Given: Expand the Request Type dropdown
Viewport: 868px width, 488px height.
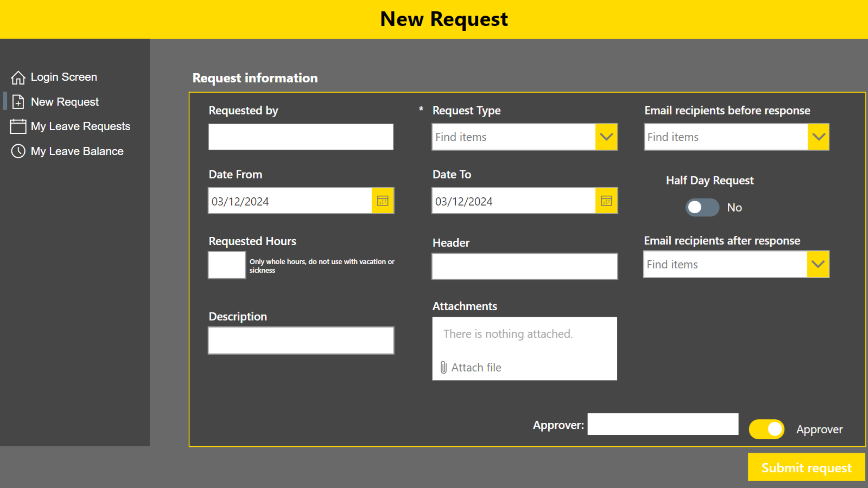Looking at the screenshot, I should click(606, 137).
